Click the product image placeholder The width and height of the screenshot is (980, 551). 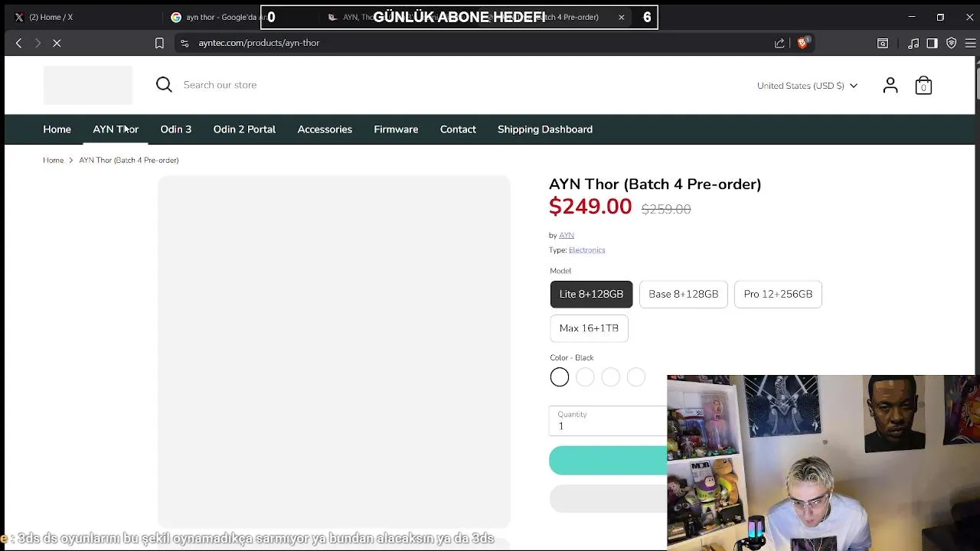pos(334,350)
